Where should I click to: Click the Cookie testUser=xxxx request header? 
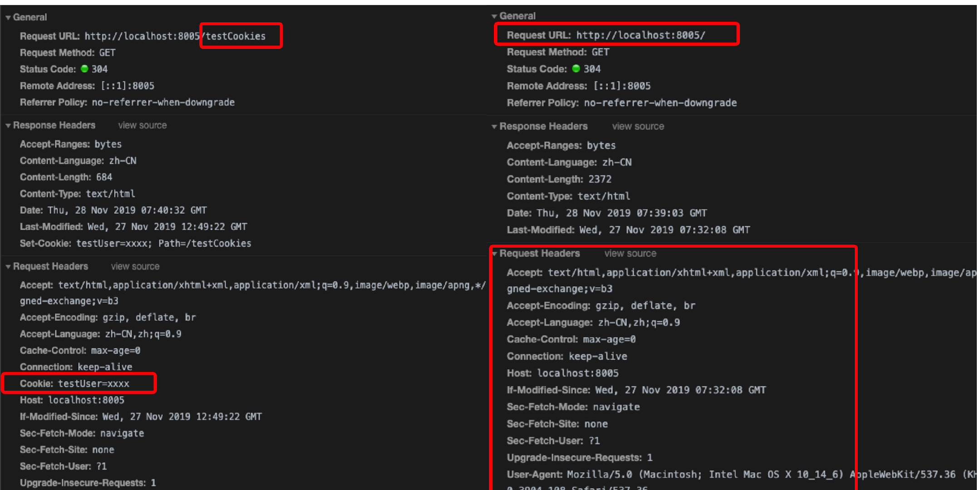tap(75, 384)
